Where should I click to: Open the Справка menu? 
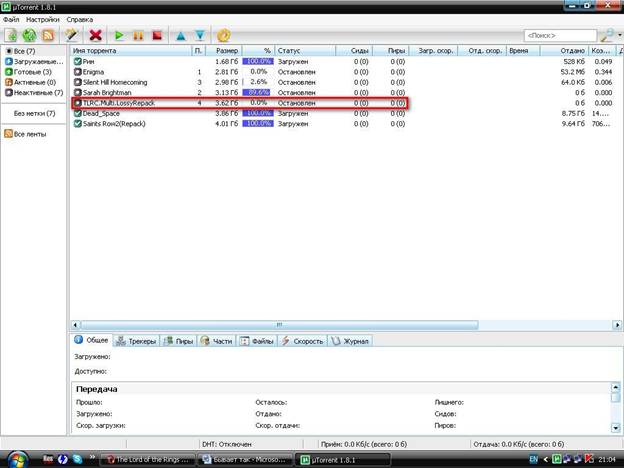[80, 19]
